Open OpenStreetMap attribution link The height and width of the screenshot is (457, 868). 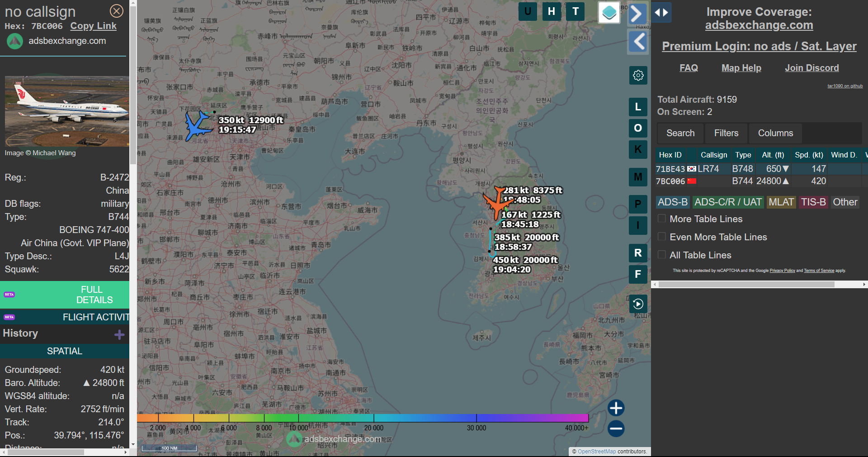click(x=597, y=452)
